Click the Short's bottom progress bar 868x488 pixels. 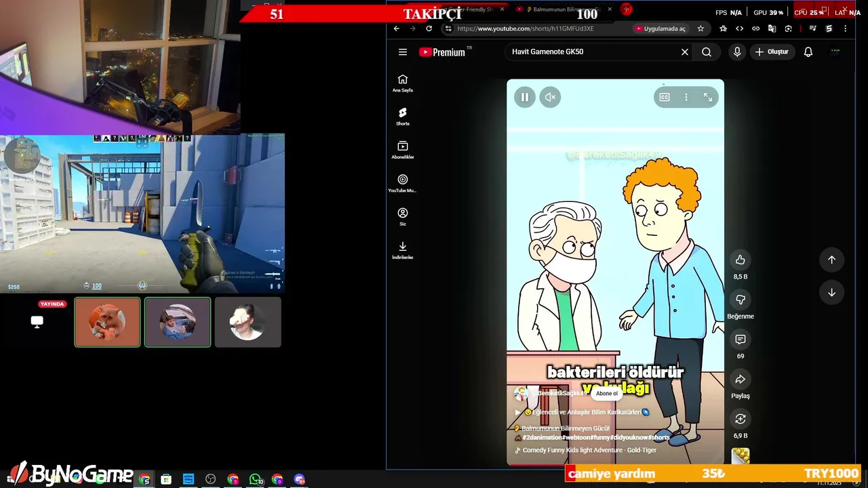click(615, 464)
